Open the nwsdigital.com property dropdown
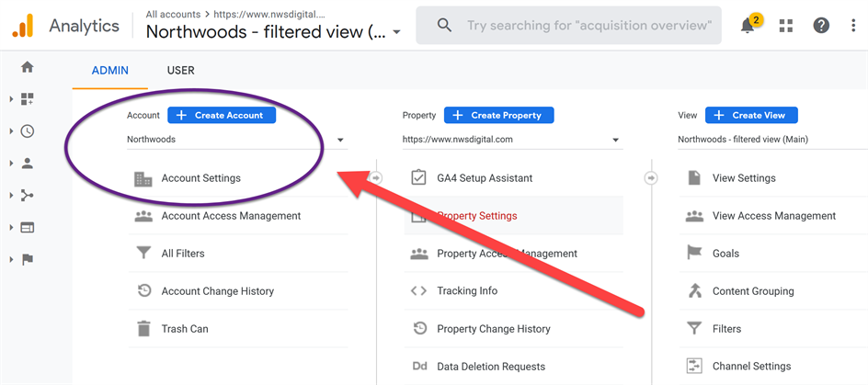This screenshot has height=385, width=868. click(512, 140)
